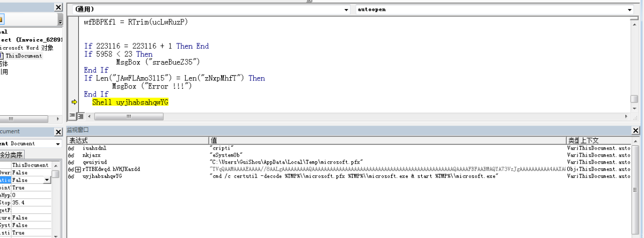Click code window horizontal scroll left arrow
This screenshot has width=644, height=238.
coord(89,116)
